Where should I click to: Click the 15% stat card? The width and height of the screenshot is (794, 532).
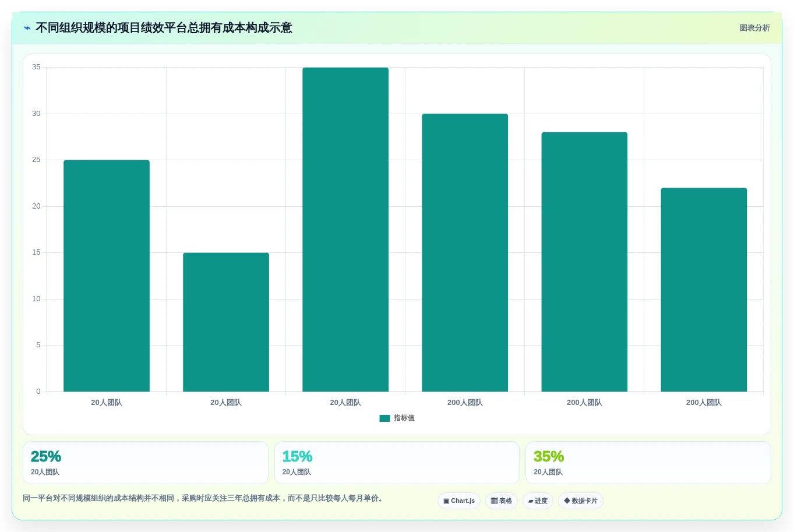tap(397, 463)
